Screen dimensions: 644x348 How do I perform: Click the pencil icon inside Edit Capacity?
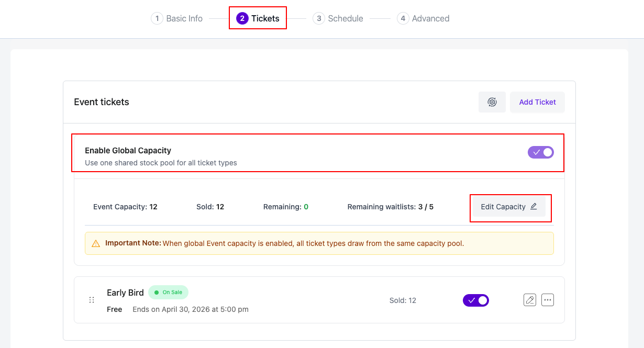click(x=534, y=206)
